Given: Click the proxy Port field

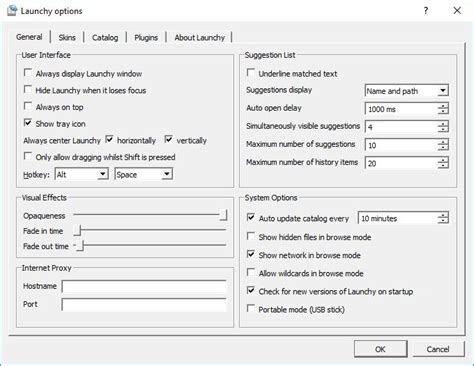Looking at the screenshot, I should tap(144, 305).
